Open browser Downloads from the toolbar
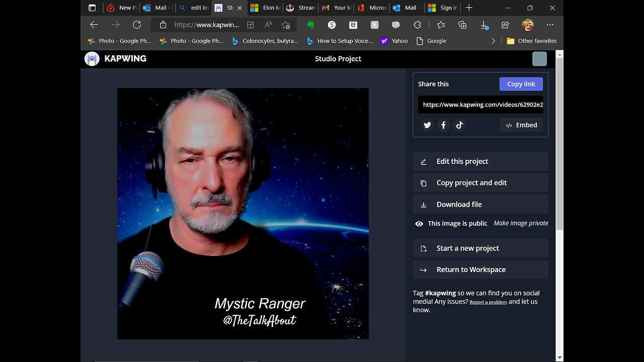The image size is (644, 362). tap(484, 25)
